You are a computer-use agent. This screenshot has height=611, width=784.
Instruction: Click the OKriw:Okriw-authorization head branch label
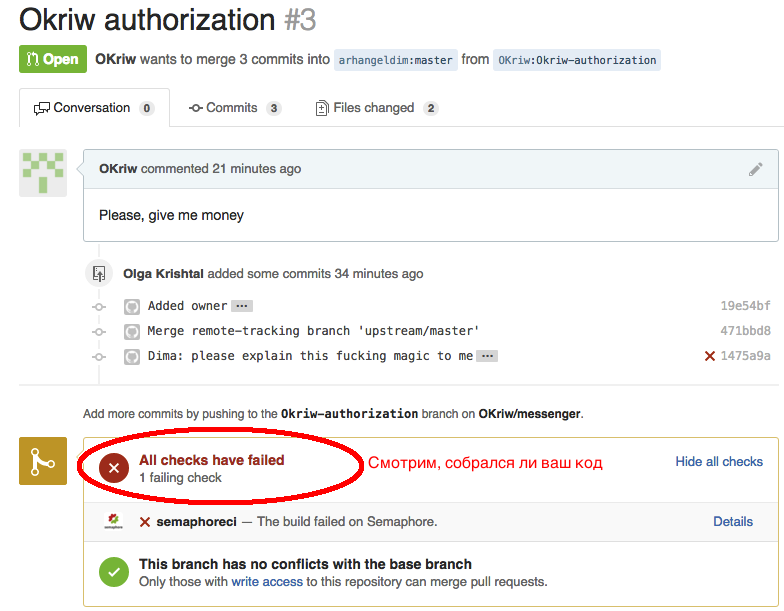[x=576, y=60]
